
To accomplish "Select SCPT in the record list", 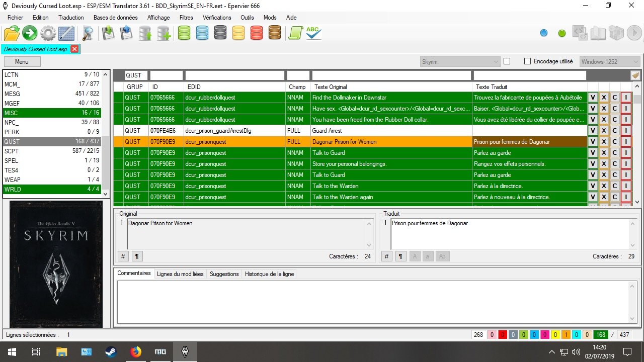I will tap(52, 151).
